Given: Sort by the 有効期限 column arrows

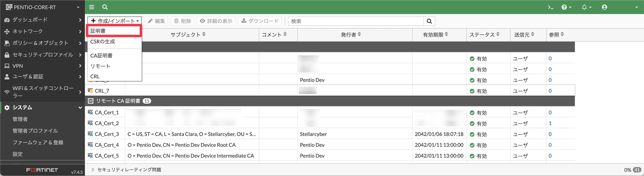Looking at the screenshot, I should (446, 34).
